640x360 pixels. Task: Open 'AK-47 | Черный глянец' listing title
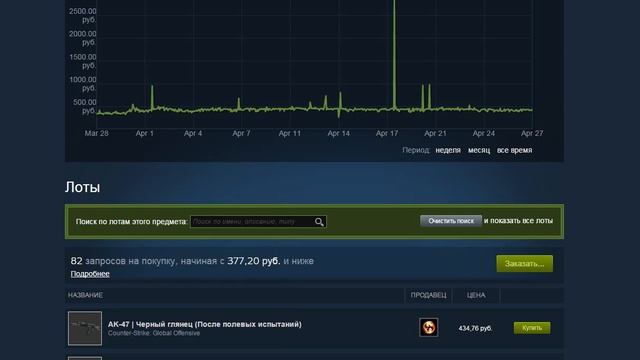[x=204, y=324]
